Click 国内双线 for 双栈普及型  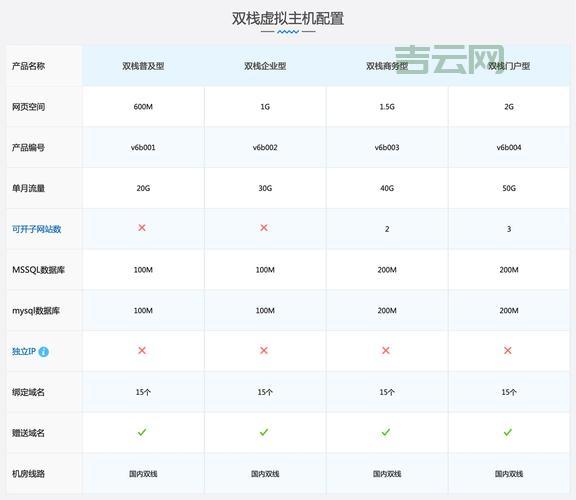point(143,474)
